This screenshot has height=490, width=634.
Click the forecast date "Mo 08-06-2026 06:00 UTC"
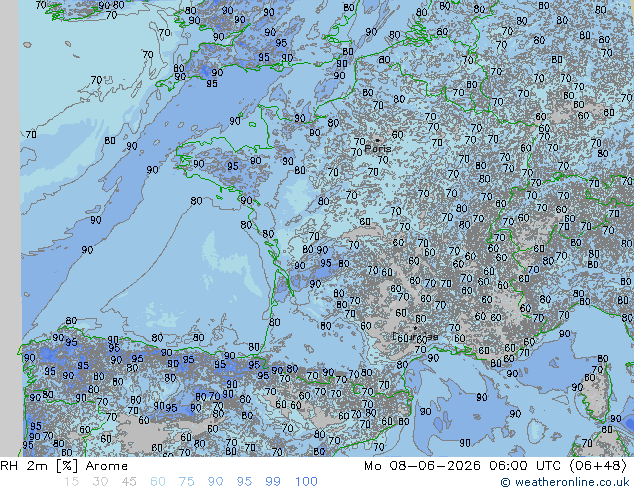click(462, 466)
